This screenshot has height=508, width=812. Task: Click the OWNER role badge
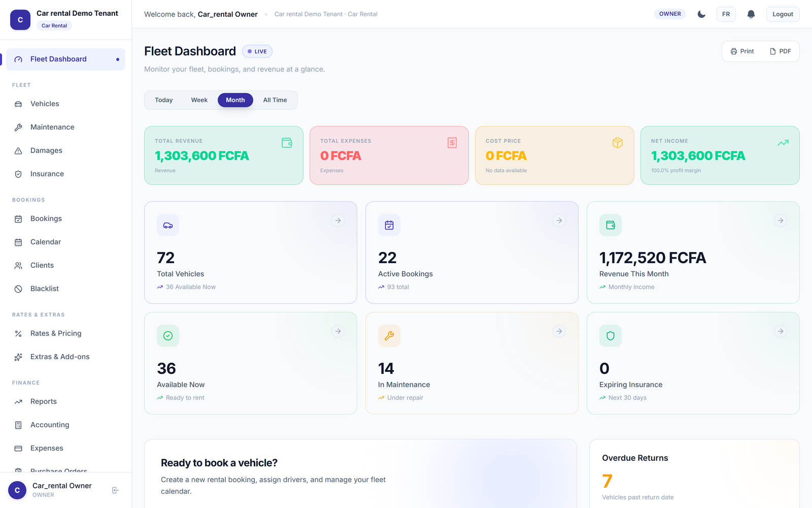click(670, 14)
